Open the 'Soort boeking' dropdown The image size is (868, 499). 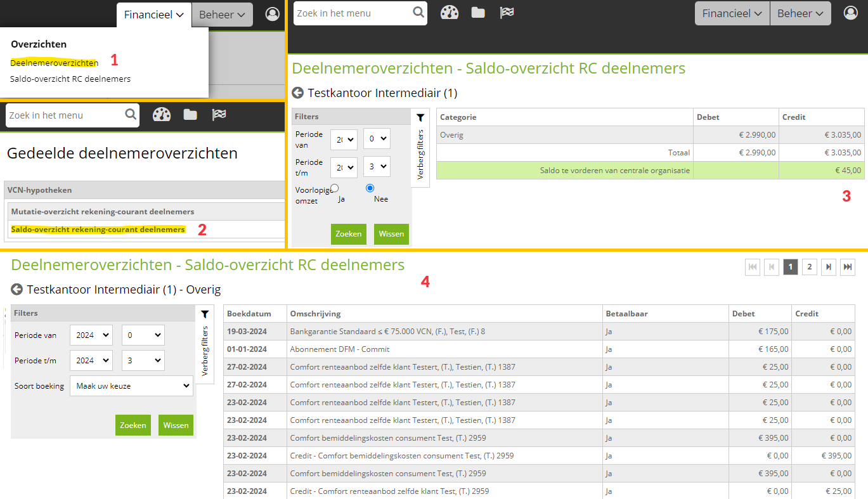[x=131, y=386]
